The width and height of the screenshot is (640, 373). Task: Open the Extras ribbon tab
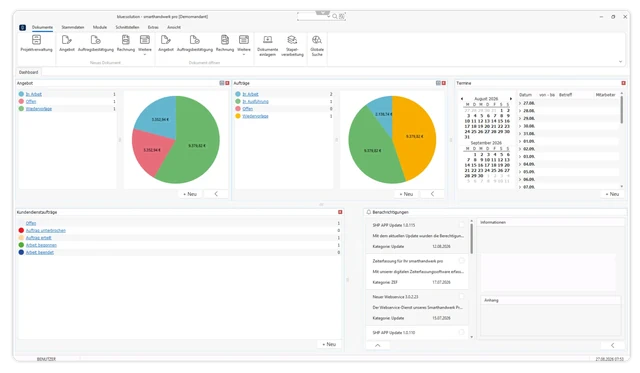[153, 27]
